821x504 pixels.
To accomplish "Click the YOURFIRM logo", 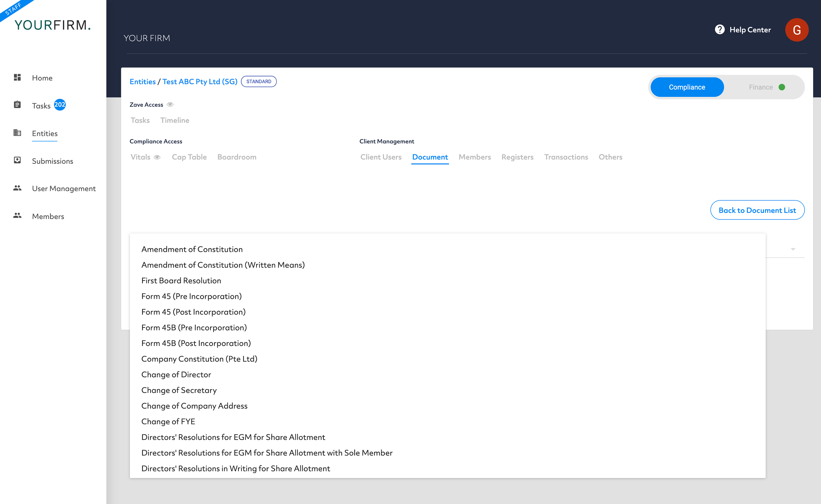I will click(x=53, y=25).
